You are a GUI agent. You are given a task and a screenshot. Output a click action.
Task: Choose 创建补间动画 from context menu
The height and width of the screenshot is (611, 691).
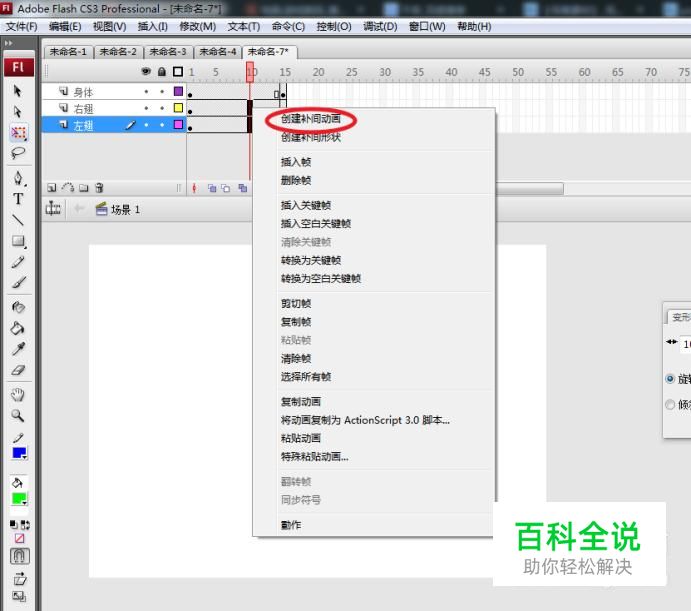(x=311, y=119)
